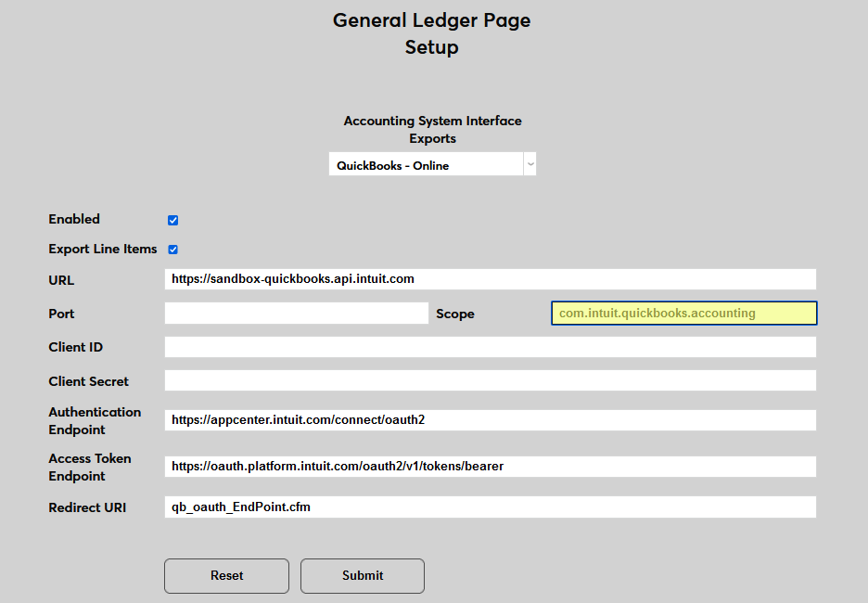This screenshot has width=868, height=603.
Task: Click the Reset button
Action: coord(226,576)
